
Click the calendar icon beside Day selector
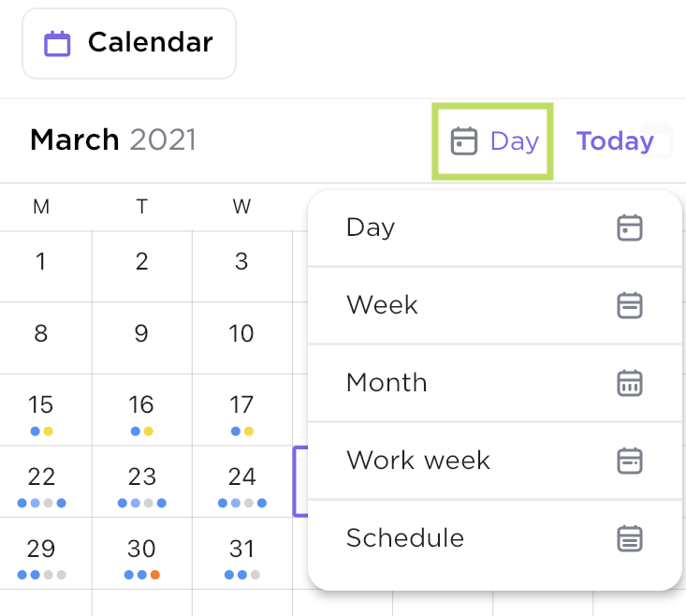[x=464, y=141]
